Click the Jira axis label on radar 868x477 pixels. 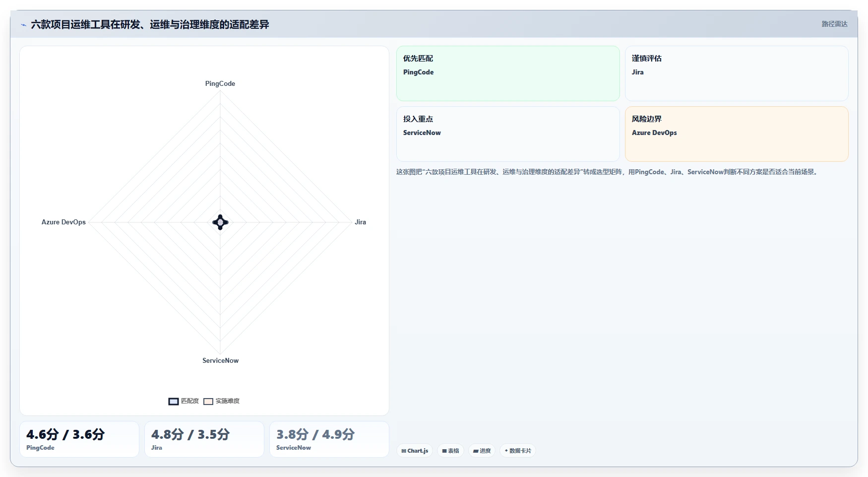pyautogui.click(x=360, y=222)
